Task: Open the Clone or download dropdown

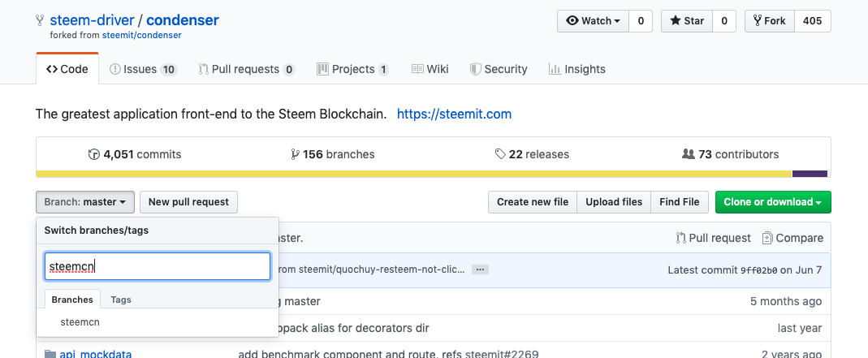Action: point(773,202)
